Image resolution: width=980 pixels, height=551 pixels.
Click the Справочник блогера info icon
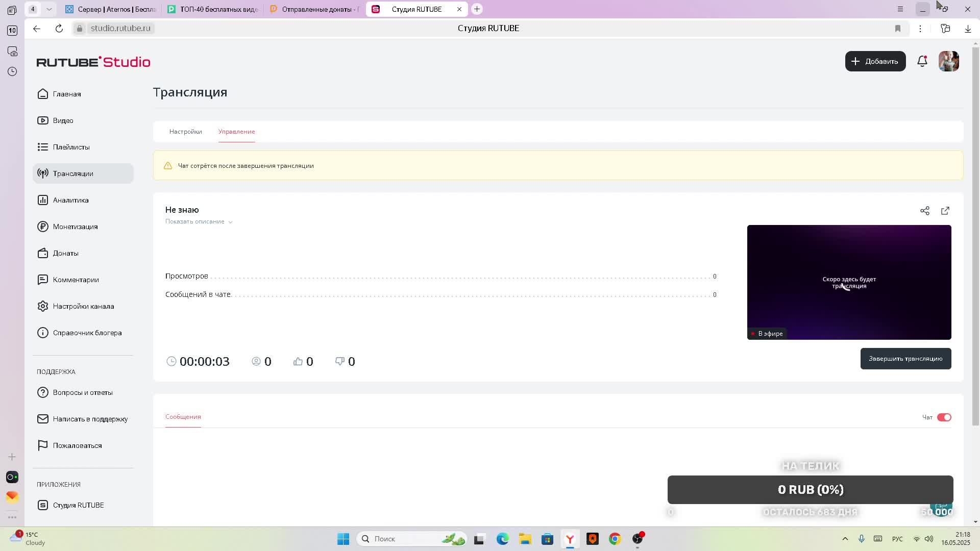(43, 333)
